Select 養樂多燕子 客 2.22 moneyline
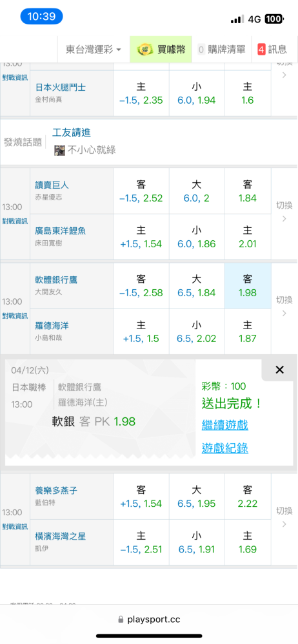This screenshot has width=298, height=644. tap(248, 497)
